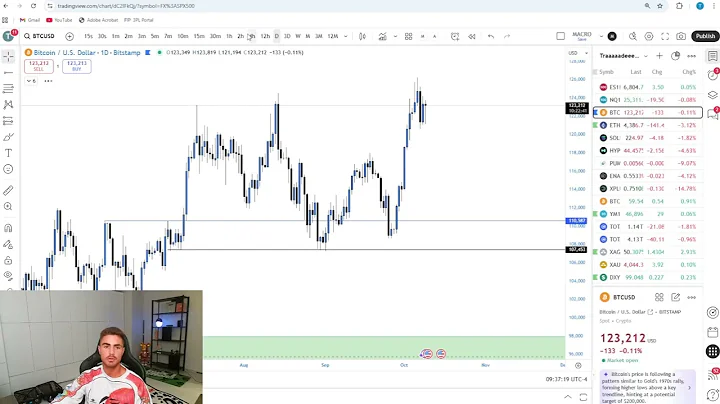Open the indicators menu

[x=382, y=36]
